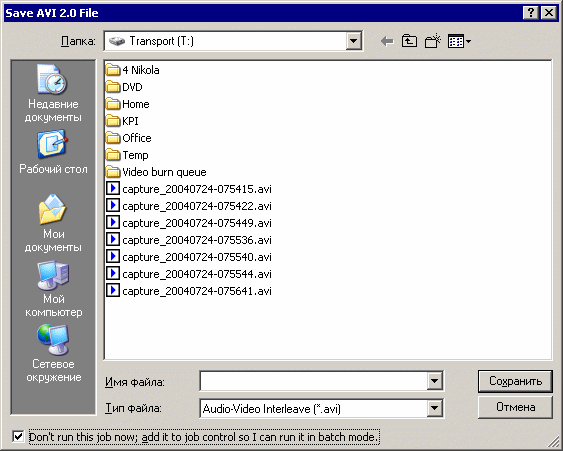Image resolution: width=563 pixels, height=451 pixels.
Task: Click the capture_20040724-075540.avi file icon
Action: point(113,256)
